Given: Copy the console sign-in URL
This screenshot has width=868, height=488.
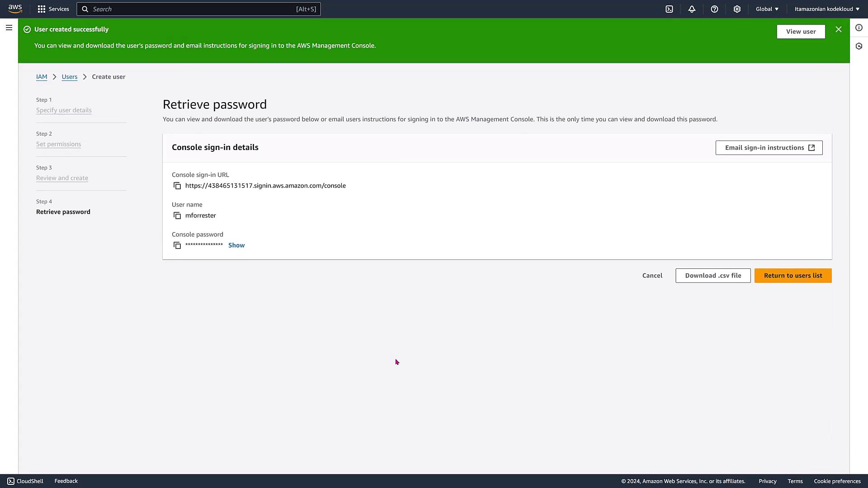Looking at the screenshot, I should click(177, 186).
